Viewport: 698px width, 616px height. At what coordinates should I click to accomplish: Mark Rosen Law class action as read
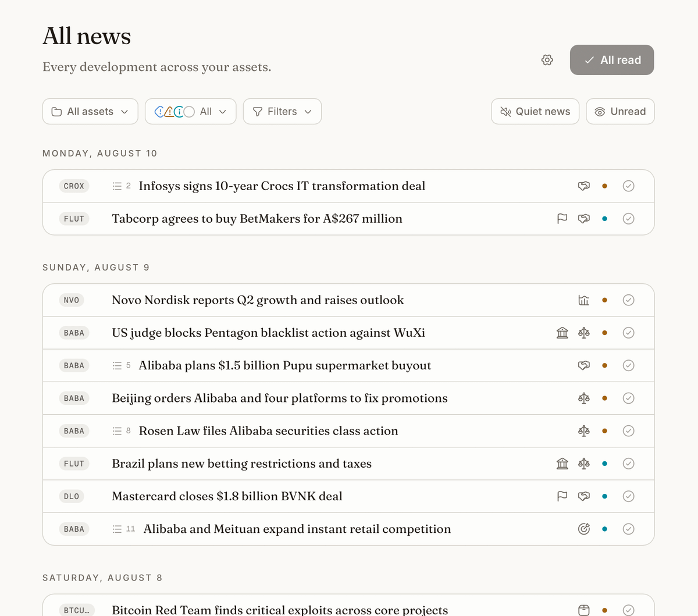tap(628, 431)
